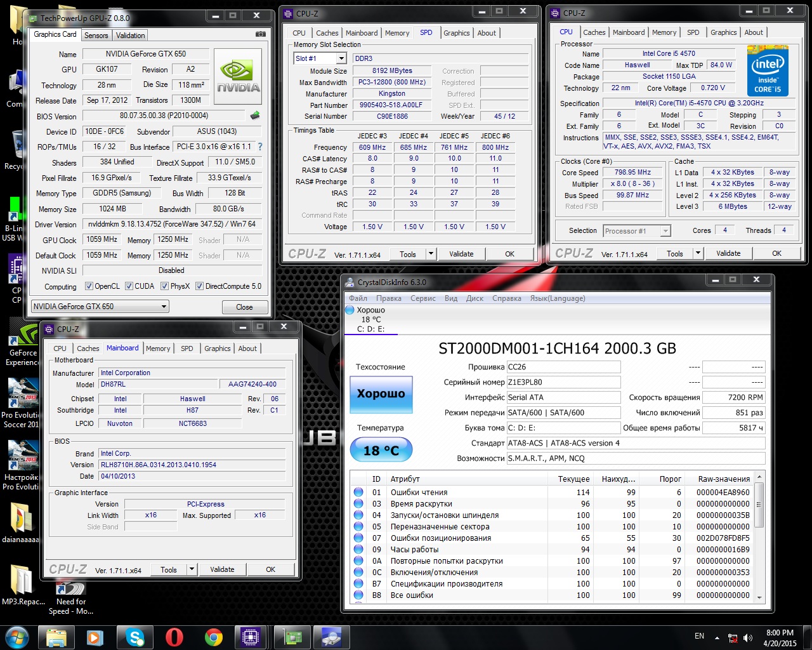Open the Slot #1 memory slot dropdown
812x650 pixels.
pyautogui.click(x=341, y=58)
